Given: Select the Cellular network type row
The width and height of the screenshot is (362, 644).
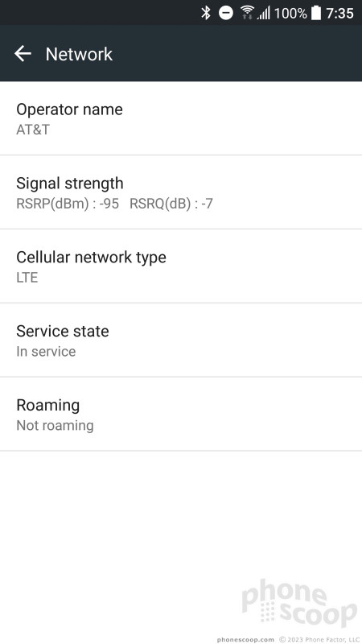Looking at the screenshot, I should [x=181, y=266].
